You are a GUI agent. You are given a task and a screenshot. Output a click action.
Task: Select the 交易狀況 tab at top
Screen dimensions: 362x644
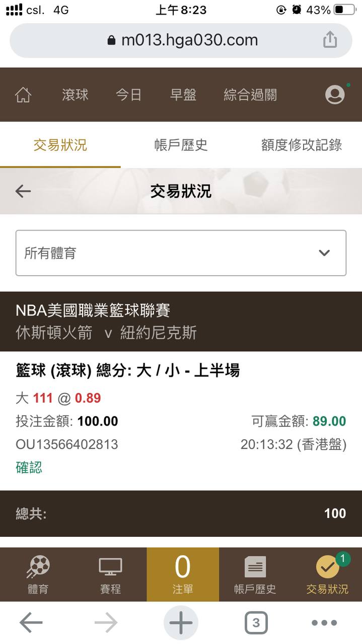tap(60, 145)
